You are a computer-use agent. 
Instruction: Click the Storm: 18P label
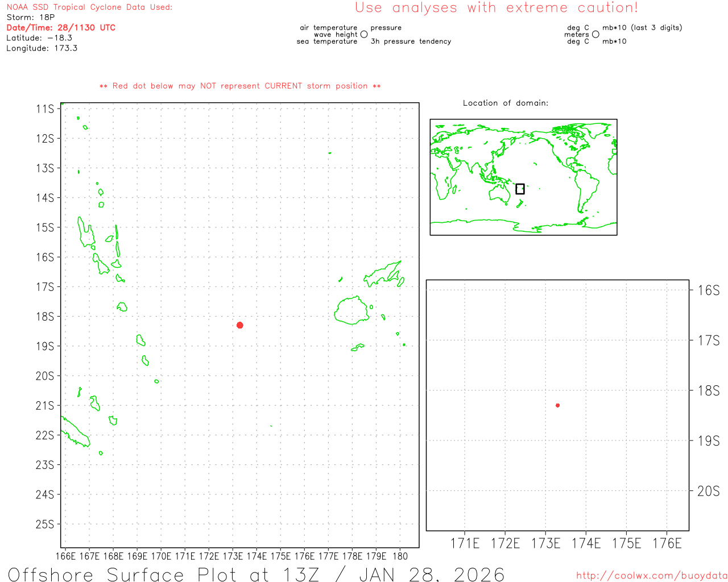click(31, 18)
